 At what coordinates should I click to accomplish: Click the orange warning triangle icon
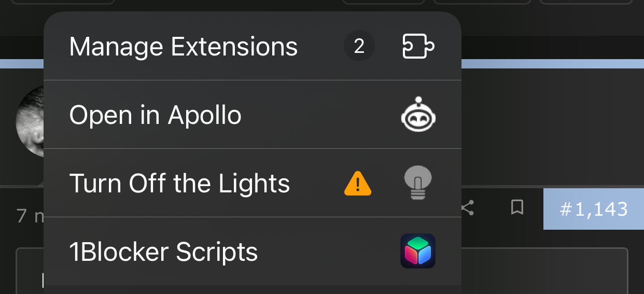click(x=358, y=184)
